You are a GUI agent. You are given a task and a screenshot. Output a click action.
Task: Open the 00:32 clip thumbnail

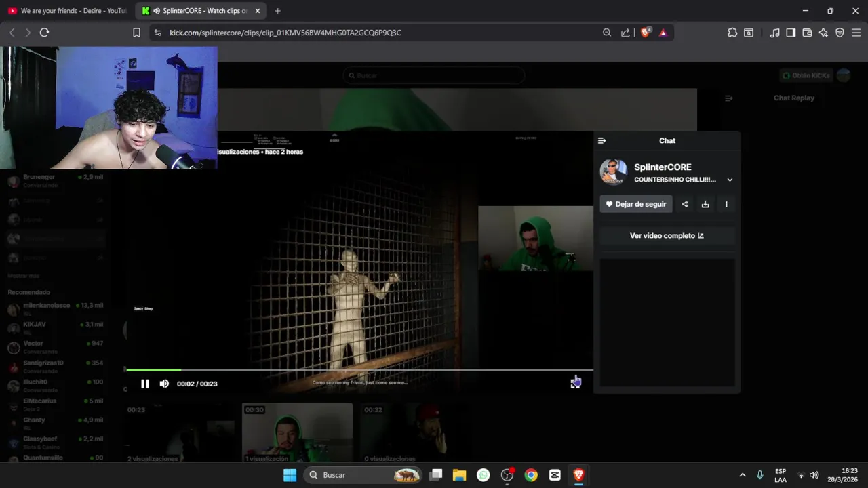[415, 432]
